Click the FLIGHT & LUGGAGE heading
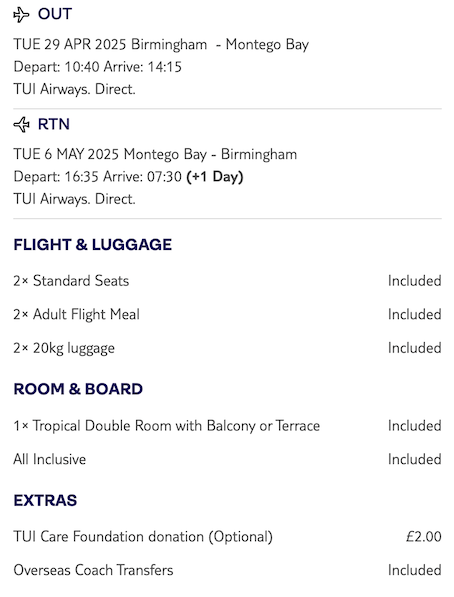This screenshot has width=454, height=597. tap(93, 244)
